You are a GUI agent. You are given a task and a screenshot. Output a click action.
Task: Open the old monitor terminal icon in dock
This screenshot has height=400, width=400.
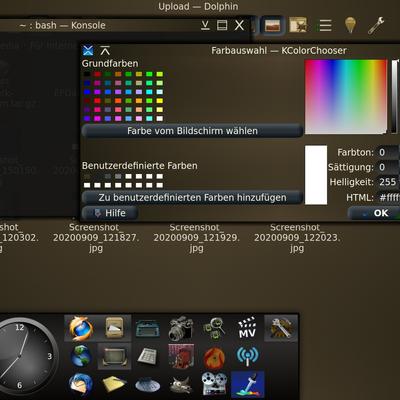114,357
